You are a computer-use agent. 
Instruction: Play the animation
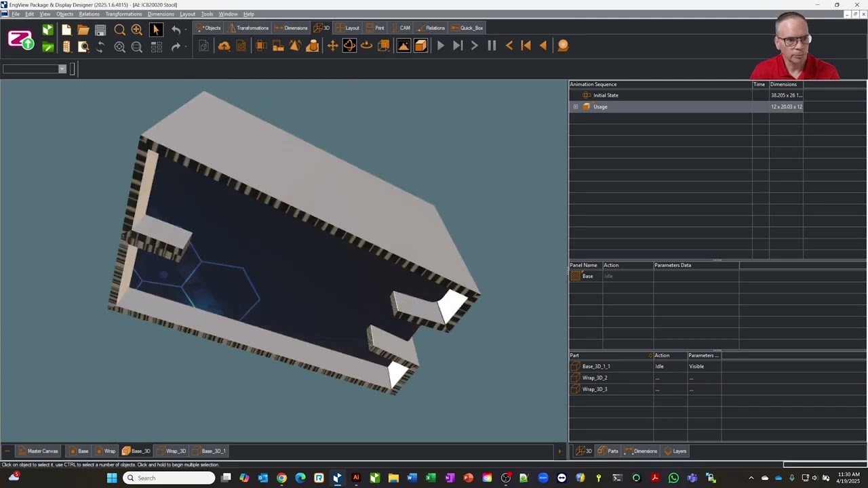coord(441,45)
